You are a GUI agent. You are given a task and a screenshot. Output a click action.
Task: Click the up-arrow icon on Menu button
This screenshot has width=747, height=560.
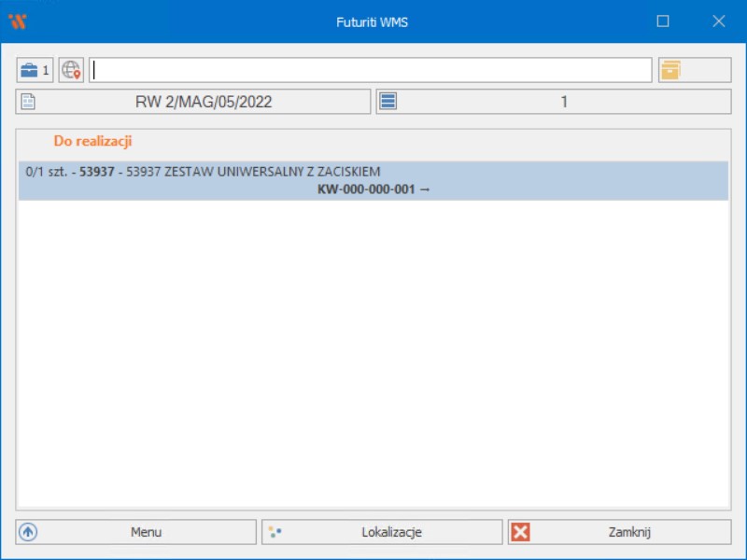click(28, 532)
